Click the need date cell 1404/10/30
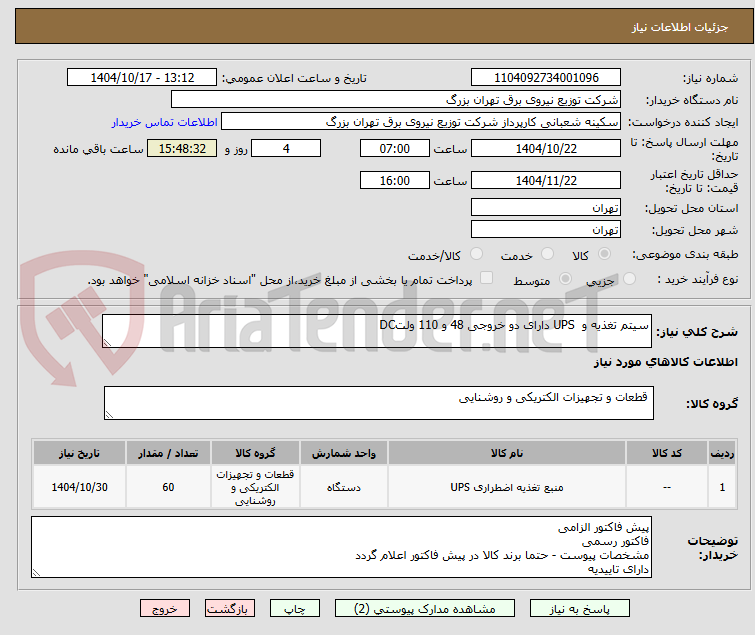This screenshot has height=635, width=755. (79, 487)
